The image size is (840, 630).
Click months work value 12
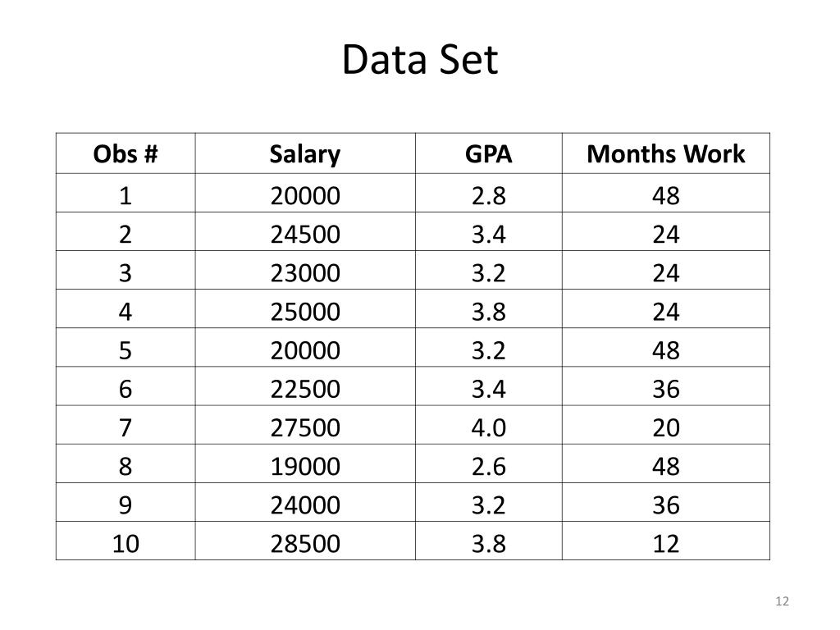point(666,544)
